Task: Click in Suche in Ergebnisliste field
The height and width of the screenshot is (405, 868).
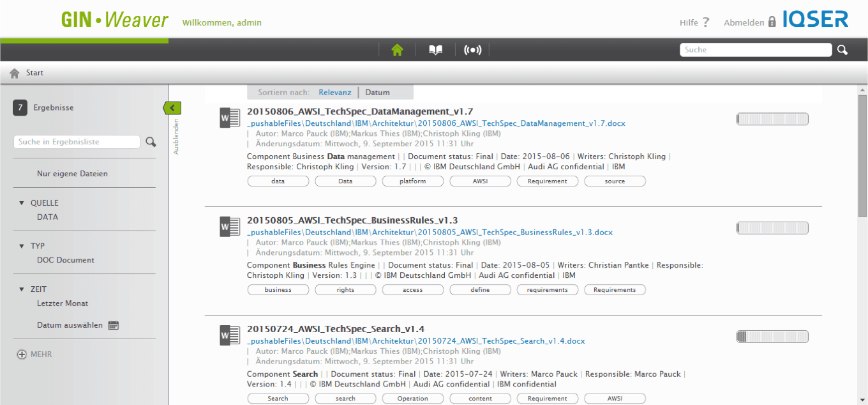Action: tap(77, 142)
